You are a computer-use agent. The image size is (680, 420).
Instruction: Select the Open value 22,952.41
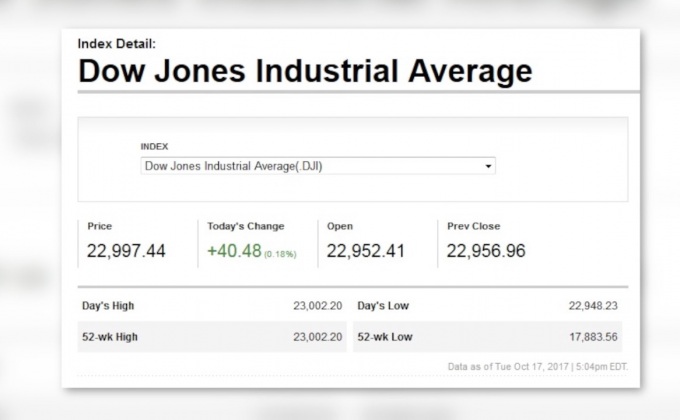(x=366, y=251)
